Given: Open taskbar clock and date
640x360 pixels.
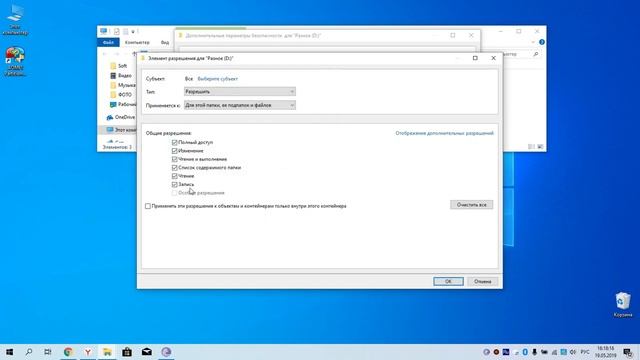Looking at the screenshot, I should coord(606,352).
